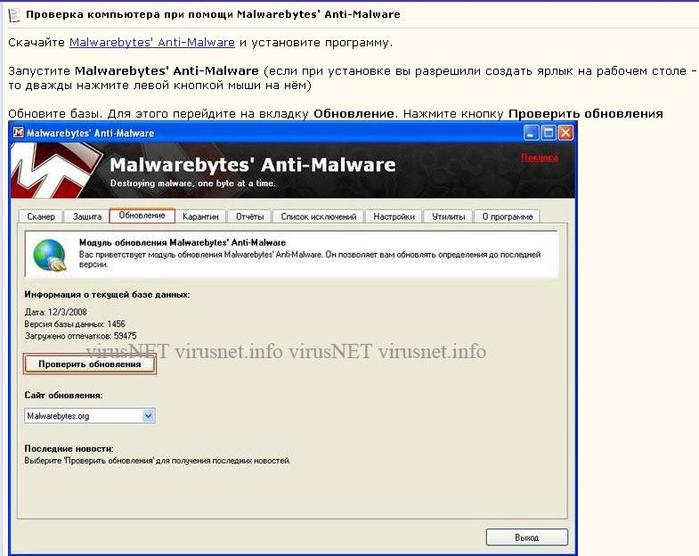This screenshot has height=556, width=699.
Task: Switch to the Защита tab
Action: pyautogui.click(x=87, y=217)
